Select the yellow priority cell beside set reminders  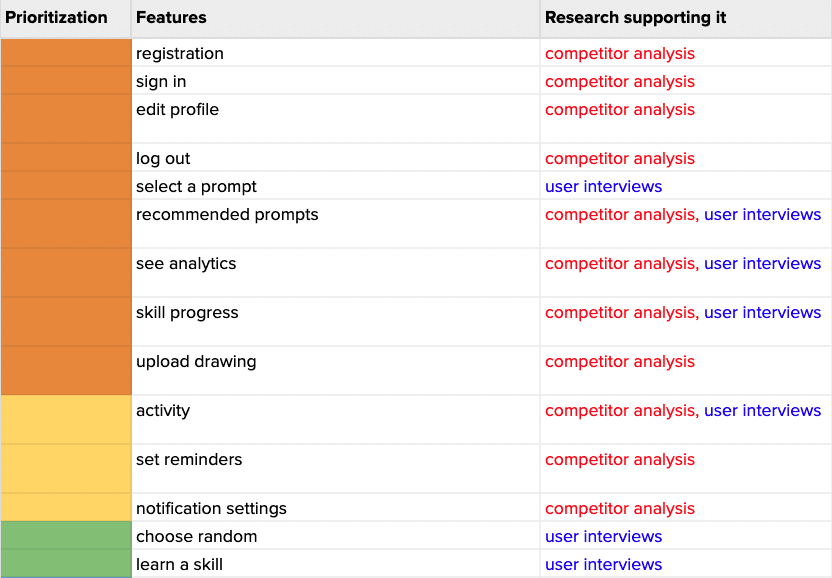(66, 468)
